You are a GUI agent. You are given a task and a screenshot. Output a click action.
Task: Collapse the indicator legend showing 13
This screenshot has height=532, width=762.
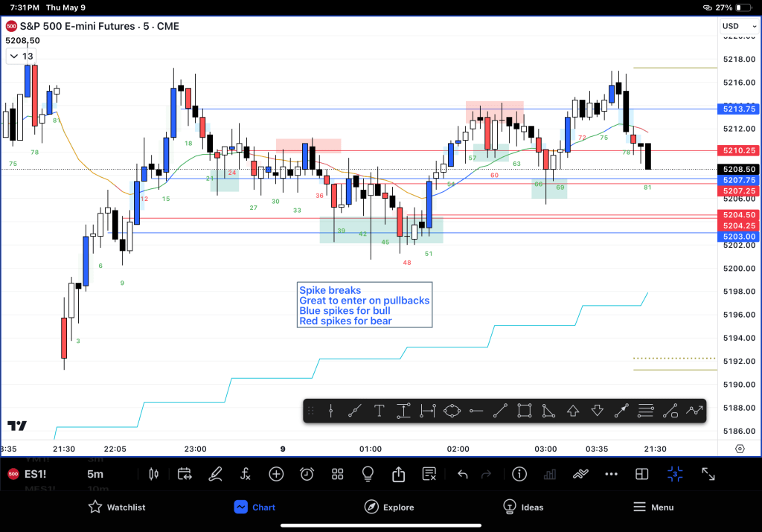tap(21, 56)
